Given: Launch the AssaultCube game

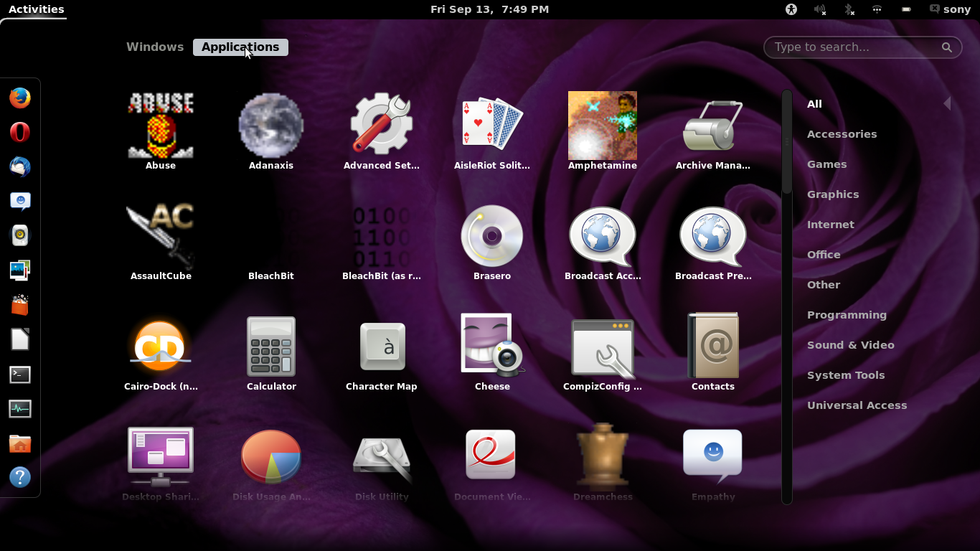Looking at the screenshot, I should tap(161, 235).
